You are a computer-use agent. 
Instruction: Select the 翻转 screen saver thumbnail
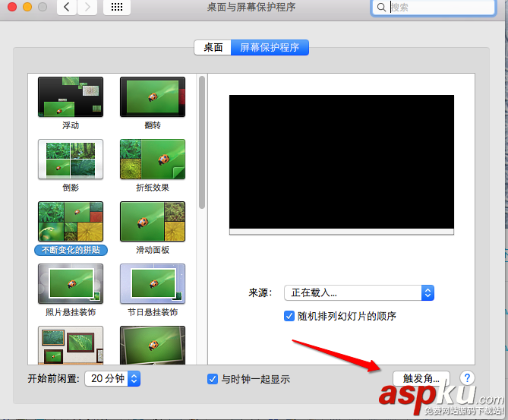(x=153, y=97)
